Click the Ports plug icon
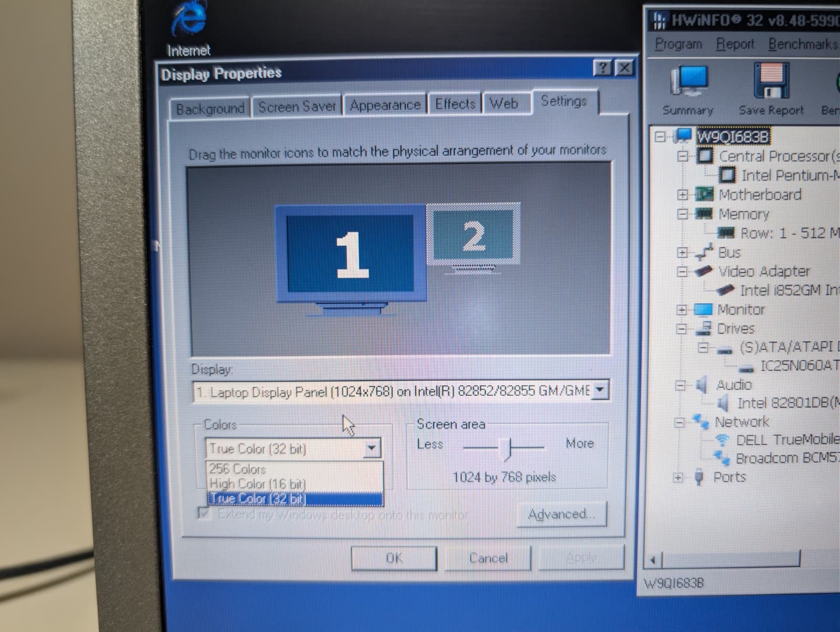 click(699, 477)
